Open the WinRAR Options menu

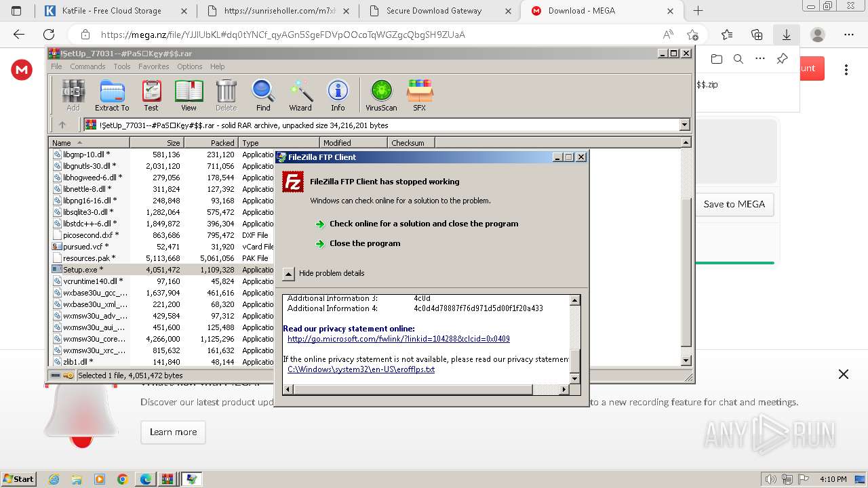point(190,66)
